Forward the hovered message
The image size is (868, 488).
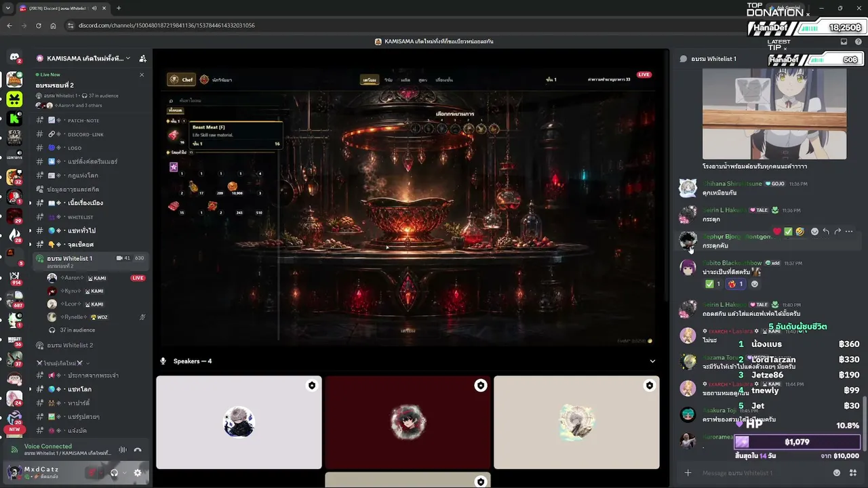837,232
